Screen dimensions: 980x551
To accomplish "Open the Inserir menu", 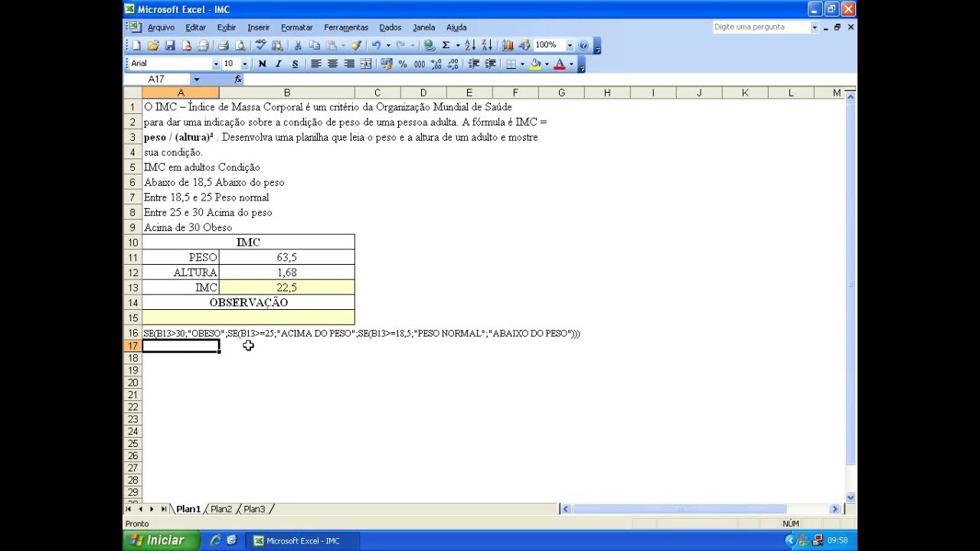I will pyautogui.click(x=258, y=28).
